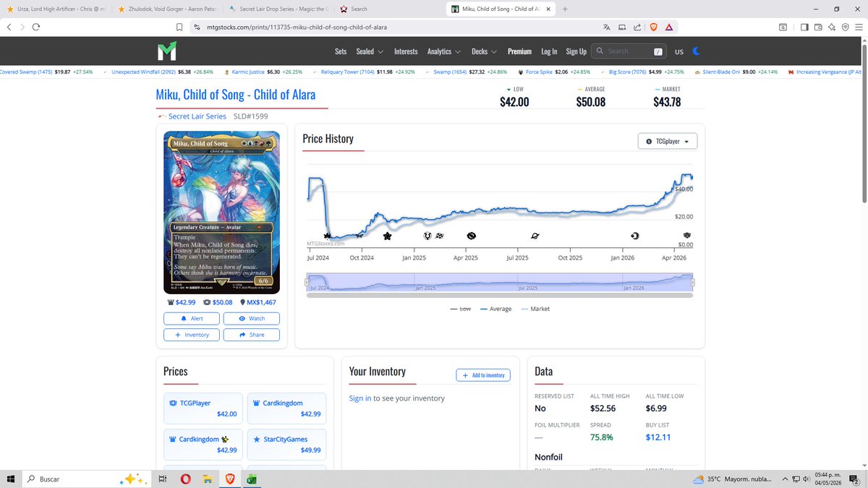This screenshot has width=868, height=488.
Task: Grab the left handle of chart range navigator
Action: point(307,283)
